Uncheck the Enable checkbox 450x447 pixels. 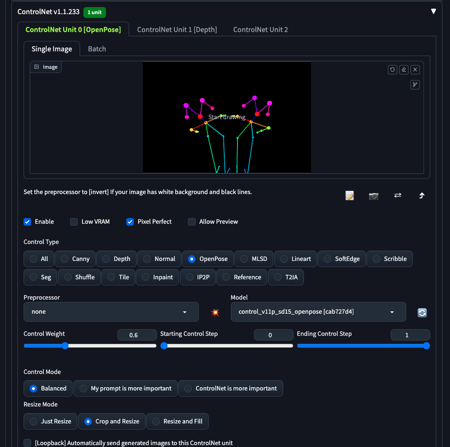[x=27, y=222]
